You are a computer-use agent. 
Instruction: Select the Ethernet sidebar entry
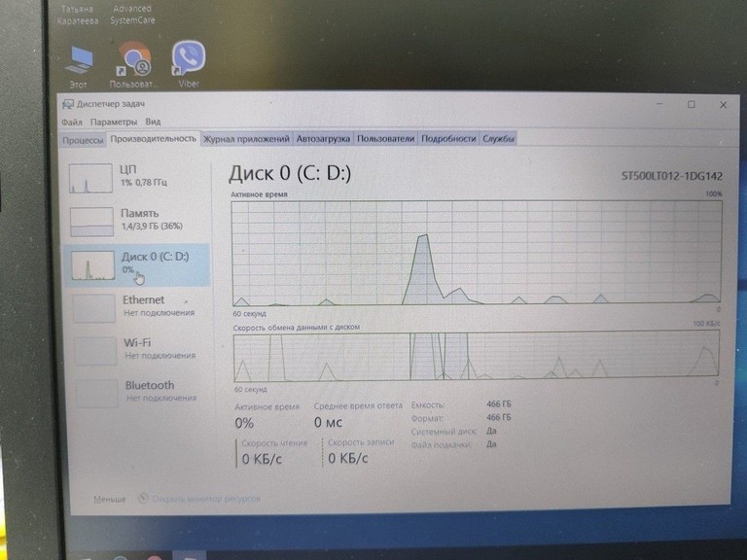point(138,307)
